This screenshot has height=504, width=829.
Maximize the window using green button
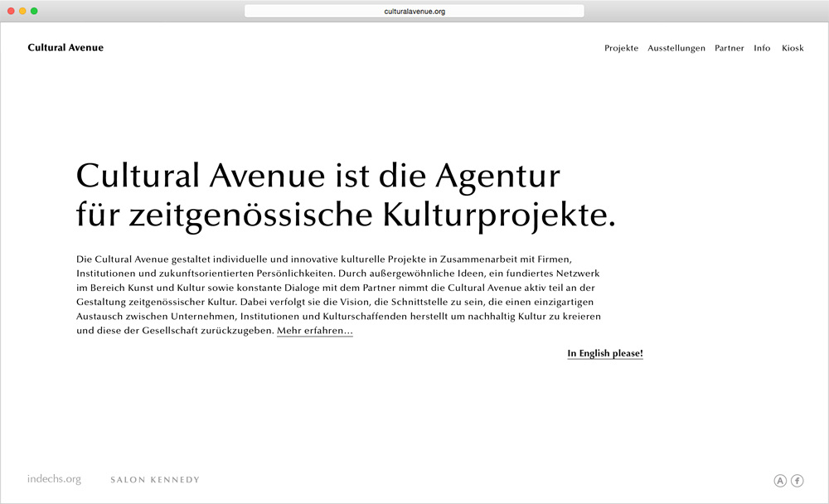[34, 11]
